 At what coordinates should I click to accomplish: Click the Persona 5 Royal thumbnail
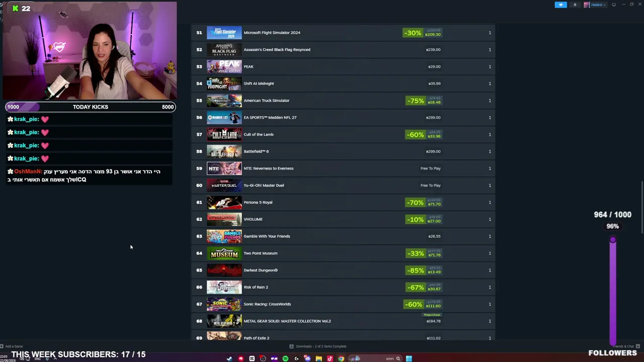pyautogui.click(x=224, y=202)
